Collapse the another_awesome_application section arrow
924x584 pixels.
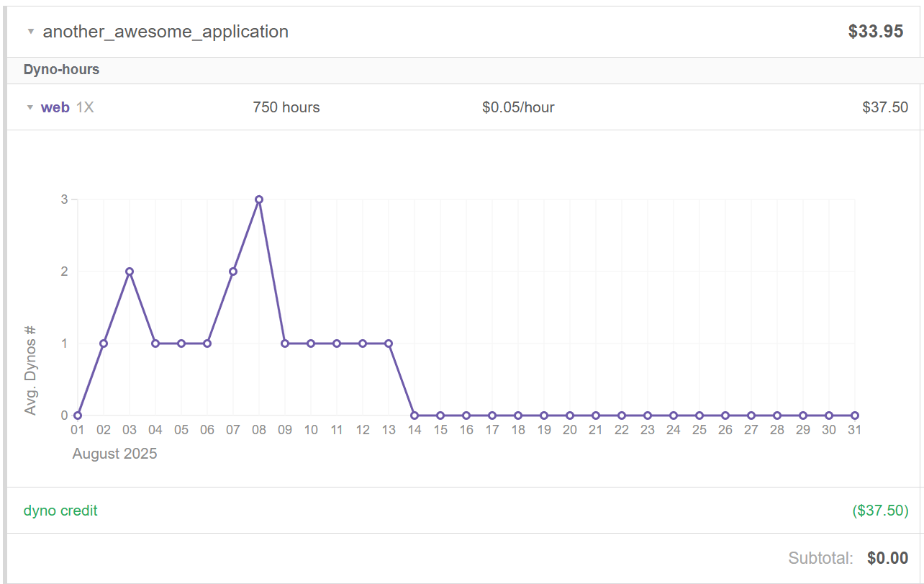(30, 32)
